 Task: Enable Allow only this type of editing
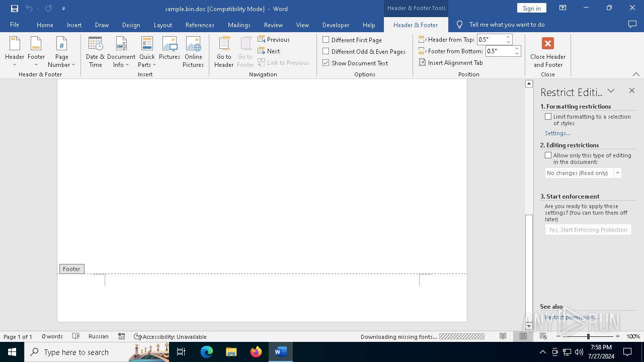coord(548,155)
